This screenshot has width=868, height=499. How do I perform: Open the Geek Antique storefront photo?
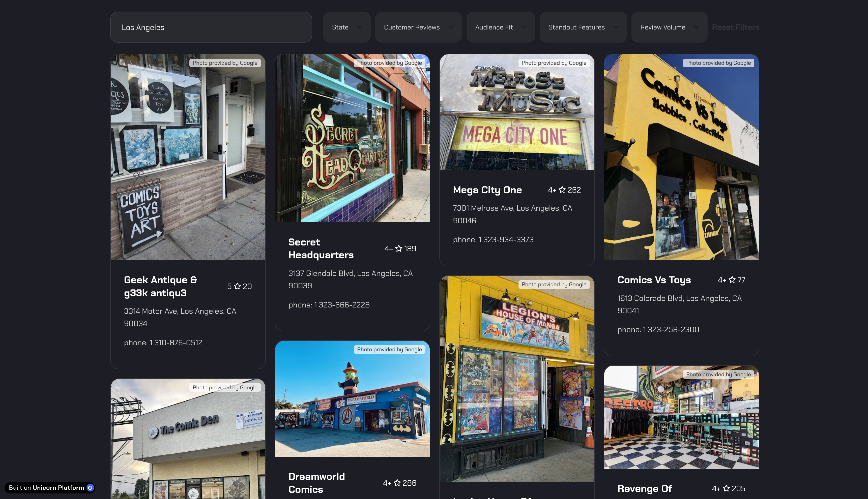(x=188, y=157)
